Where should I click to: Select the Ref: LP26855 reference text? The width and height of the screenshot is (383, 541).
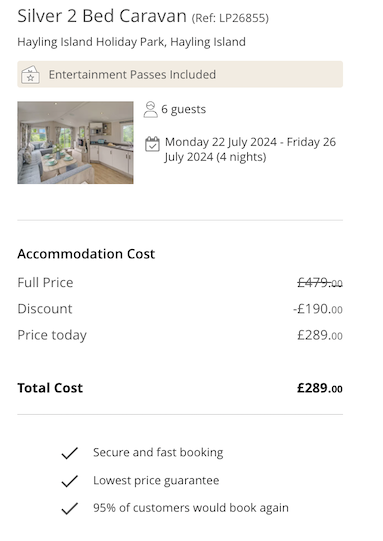(x=230, y=18)
